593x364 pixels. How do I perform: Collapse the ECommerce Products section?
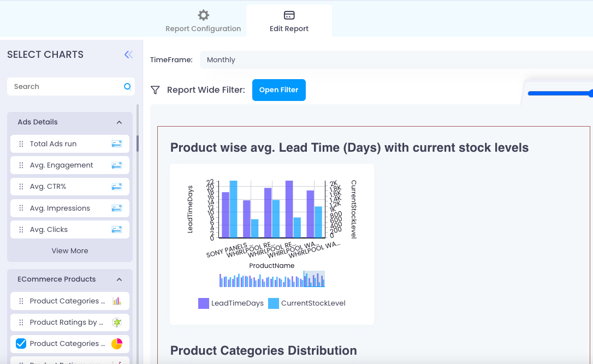[119, 279]
